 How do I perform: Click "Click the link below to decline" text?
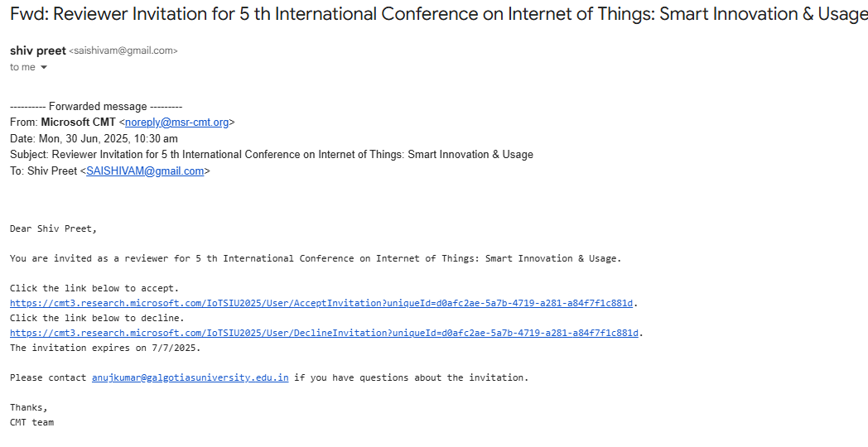point(97,318)
